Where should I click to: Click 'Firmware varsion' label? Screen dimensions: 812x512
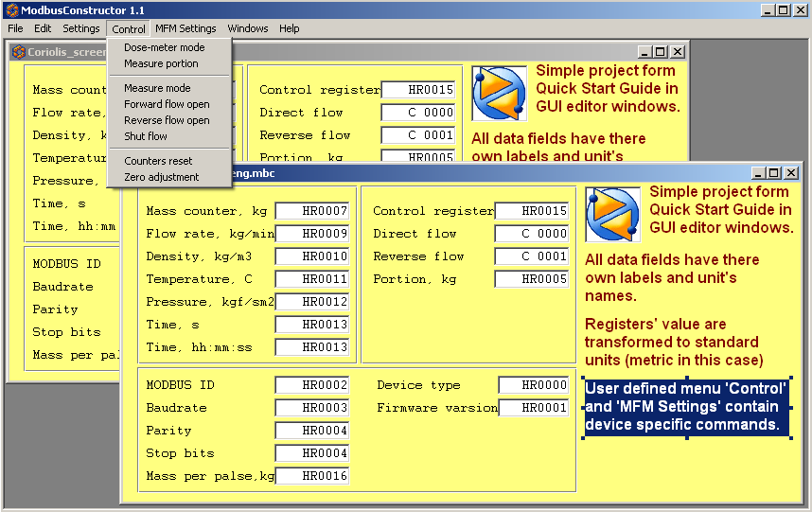(x=437, y=408)
